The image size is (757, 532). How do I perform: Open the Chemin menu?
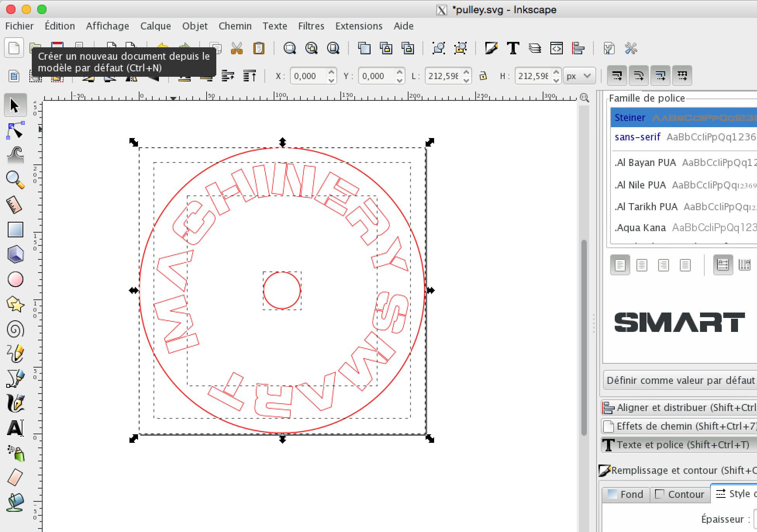[235, 26]
